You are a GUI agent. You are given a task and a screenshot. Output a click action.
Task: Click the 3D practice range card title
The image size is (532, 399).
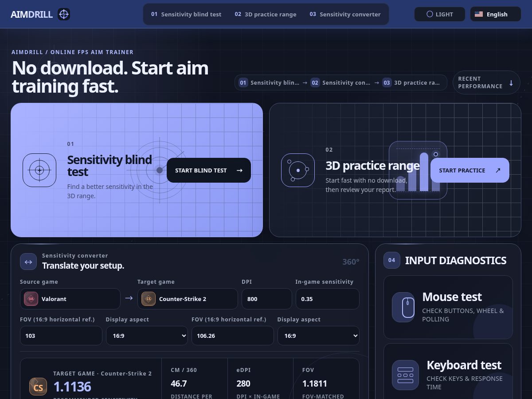pyautogui.click(x=372, y=165)
